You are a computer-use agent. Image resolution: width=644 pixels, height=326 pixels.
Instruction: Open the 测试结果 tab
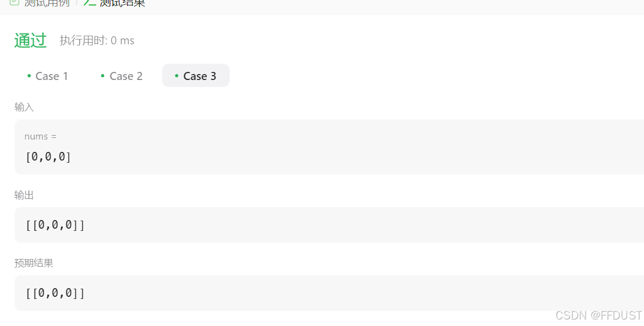point(115,3)
